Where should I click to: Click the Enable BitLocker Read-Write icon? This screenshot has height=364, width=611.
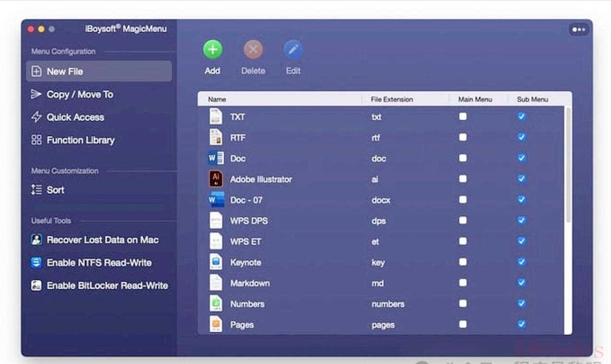pyautogui.click(x=36, y=285)
